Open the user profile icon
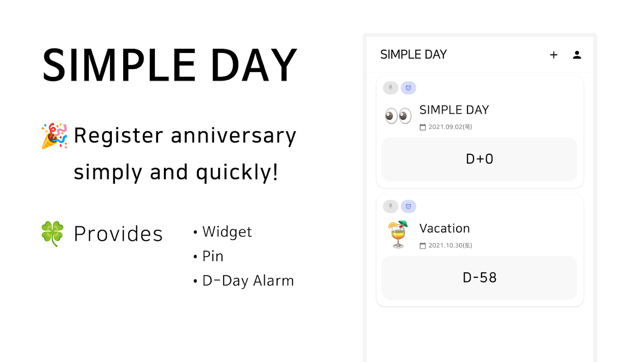 point(577,55)
